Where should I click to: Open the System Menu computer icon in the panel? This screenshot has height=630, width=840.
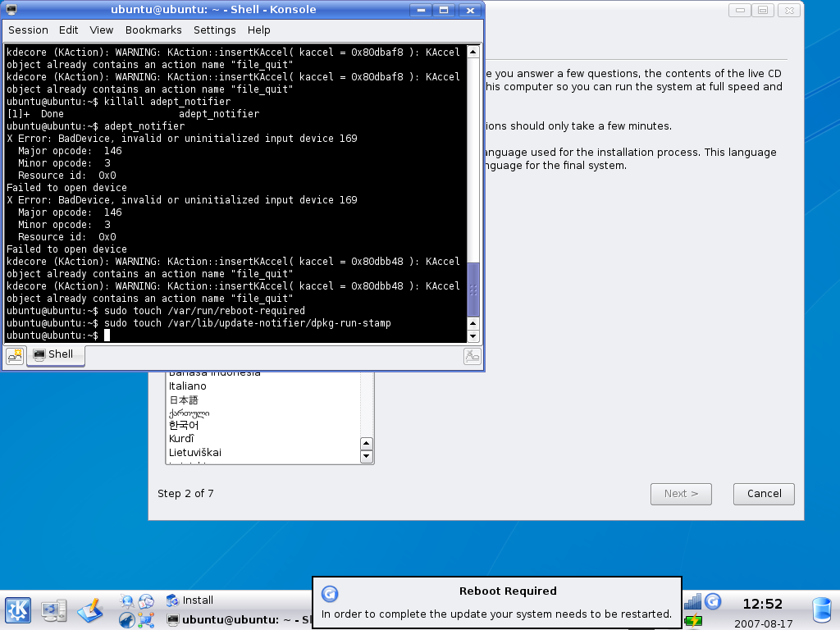[54, 610]
